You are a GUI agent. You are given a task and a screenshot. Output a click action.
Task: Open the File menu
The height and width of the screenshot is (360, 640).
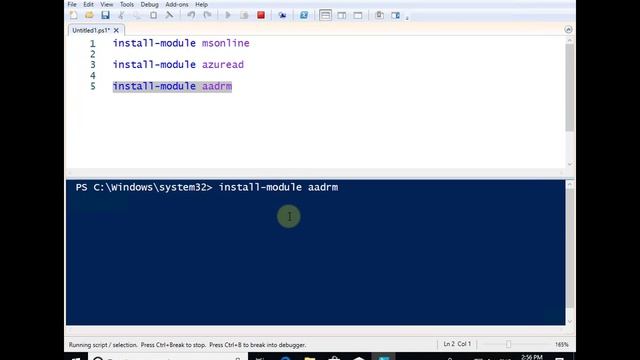pyautogui.click(x=72, y=4)
